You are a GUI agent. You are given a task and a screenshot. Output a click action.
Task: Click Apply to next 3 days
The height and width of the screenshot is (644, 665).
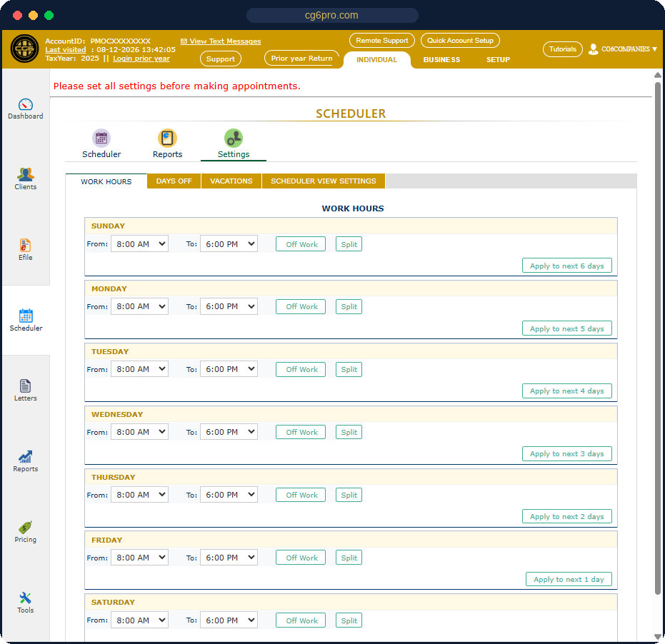[x=567, y=453]
